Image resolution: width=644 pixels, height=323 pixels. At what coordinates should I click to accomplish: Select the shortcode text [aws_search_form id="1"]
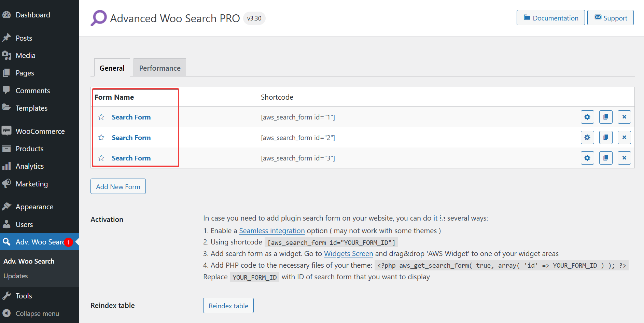(x=298, y=117)
